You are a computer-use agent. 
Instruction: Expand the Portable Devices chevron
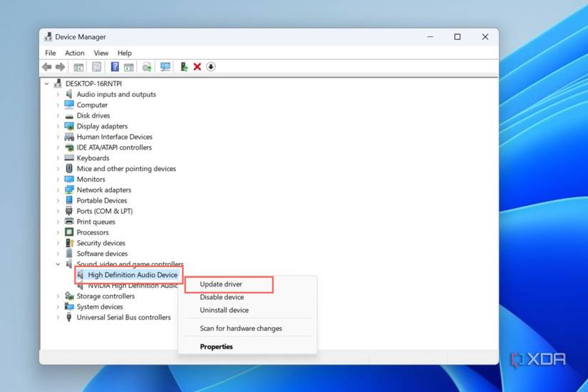tap(58, 201)
